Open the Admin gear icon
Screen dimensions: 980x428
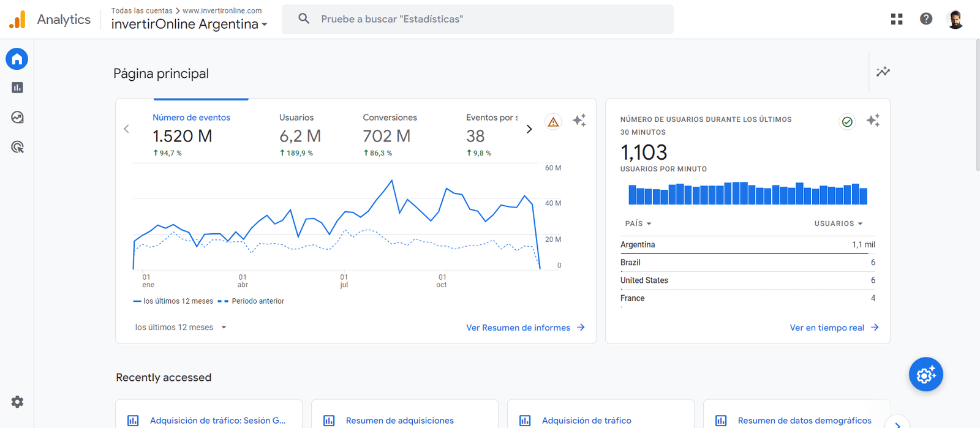(x=17, y=402)
